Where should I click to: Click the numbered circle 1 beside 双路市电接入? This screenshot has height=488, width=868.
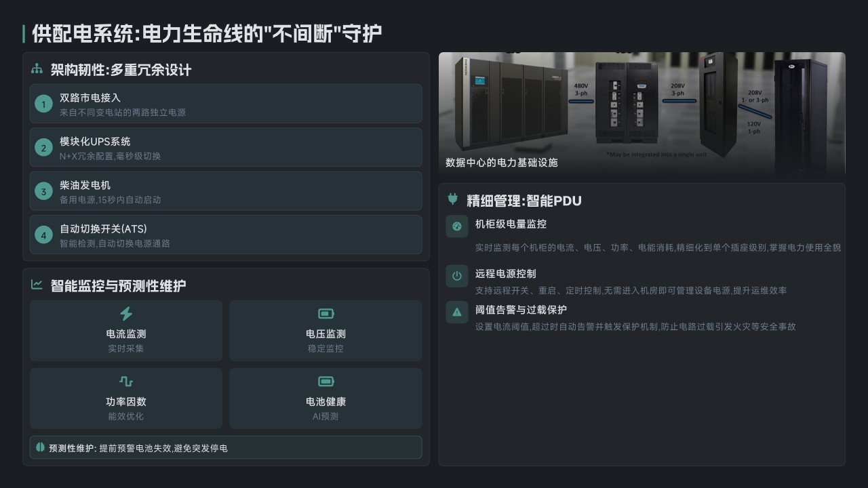pos(43,104)
